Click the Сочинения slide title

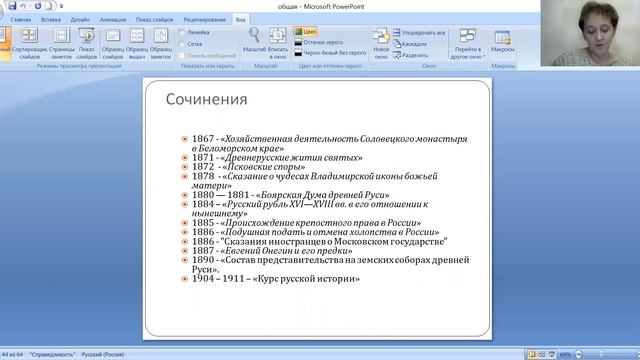207,99
